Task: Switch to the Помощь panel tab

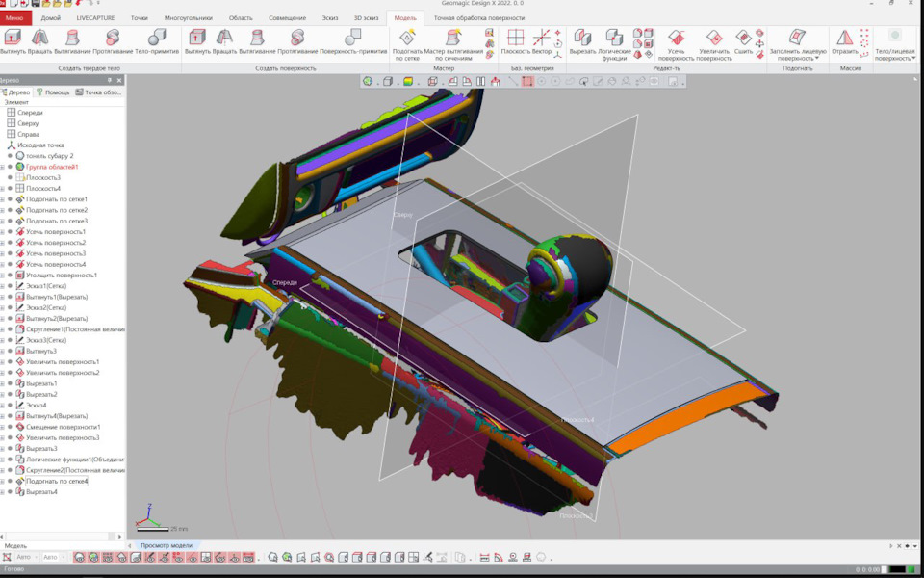Action: [53, 92]
